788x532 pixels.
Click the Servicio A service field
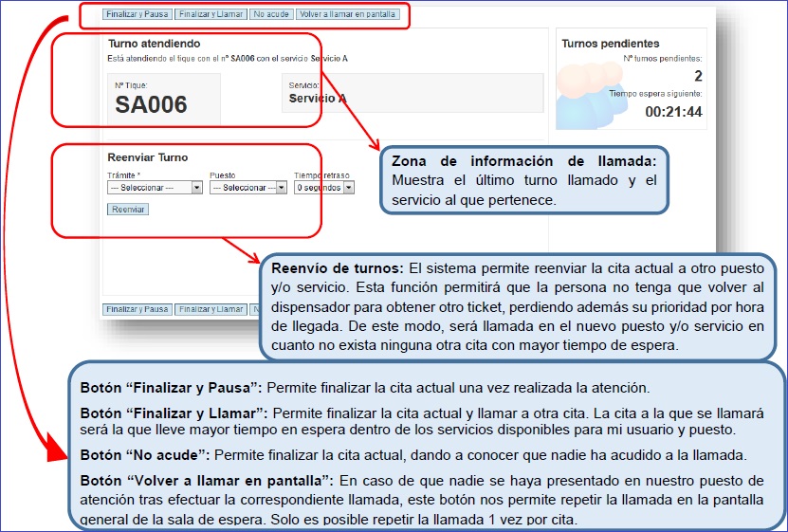[318, 98]
